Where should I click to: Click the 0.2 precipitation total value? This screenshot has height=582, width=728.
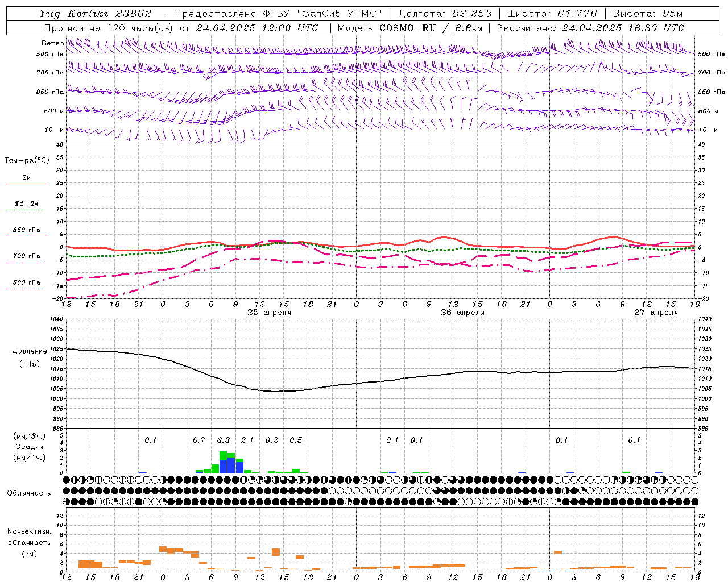click(272, 440)
